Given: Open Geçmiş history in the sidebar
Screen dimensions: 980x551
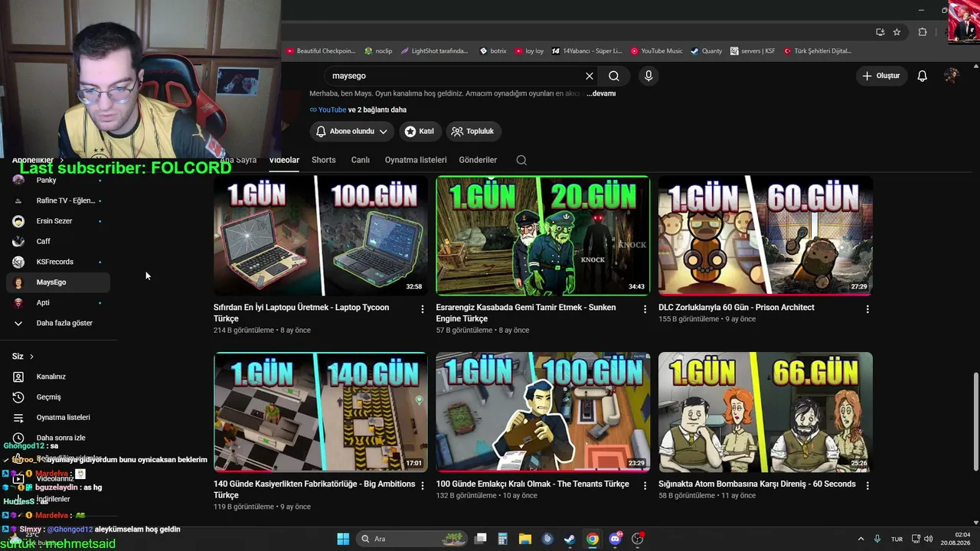Looking at the screenshot, I should click(x=58, y=397).
